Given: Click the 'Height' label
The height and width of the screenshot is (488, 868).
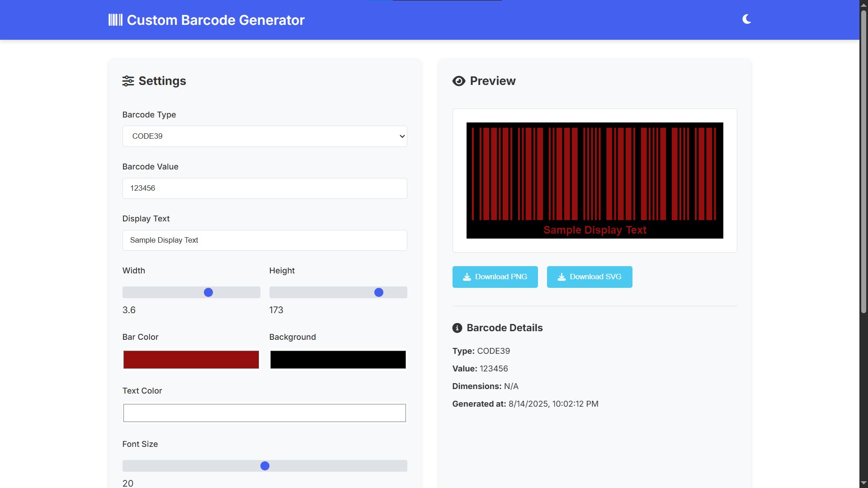Looking at the screenshot, I should pyautogui.click(x=282, y=271).
